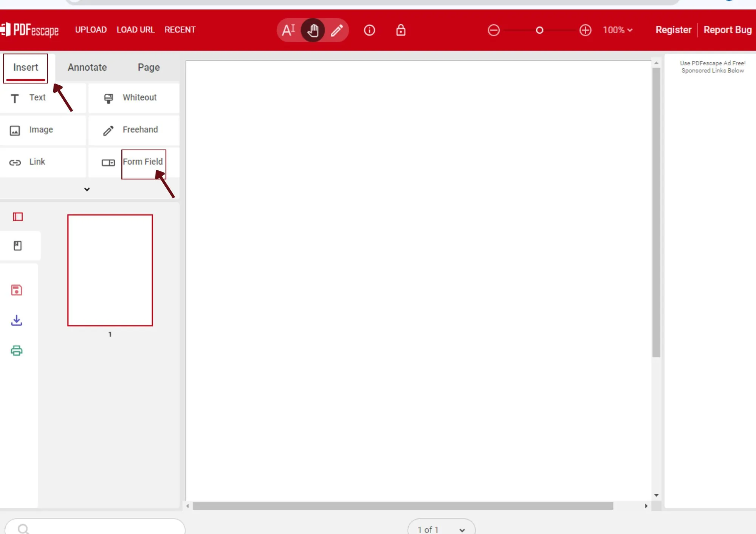Open the RECENT menu

tap(180, 30)
